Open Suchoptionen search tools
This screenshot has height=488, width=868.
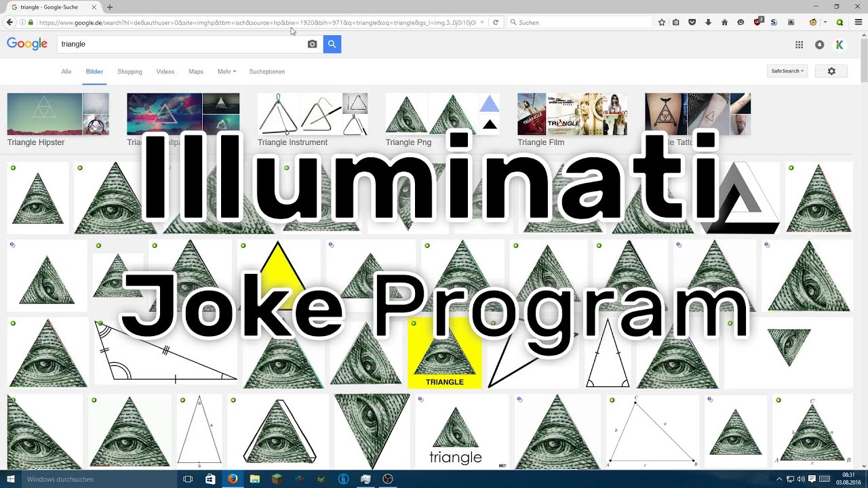267,71
